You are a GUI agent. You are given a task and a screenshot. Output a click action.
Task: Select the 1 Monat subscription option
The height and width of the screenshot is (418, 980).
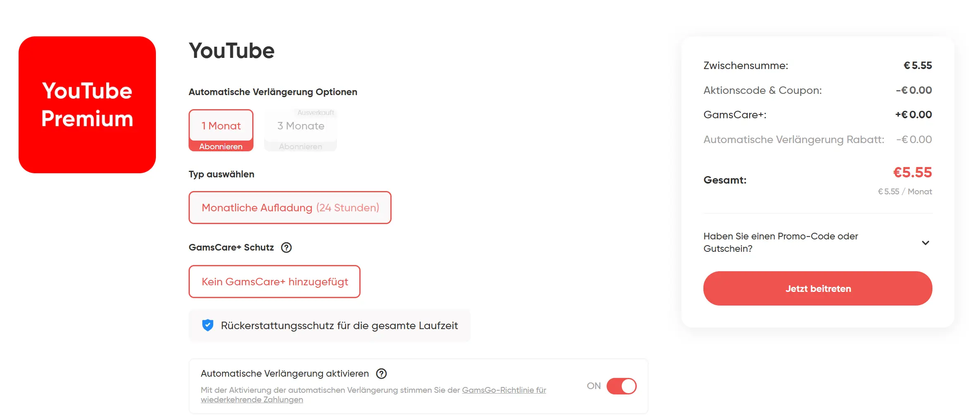point(221,126)
